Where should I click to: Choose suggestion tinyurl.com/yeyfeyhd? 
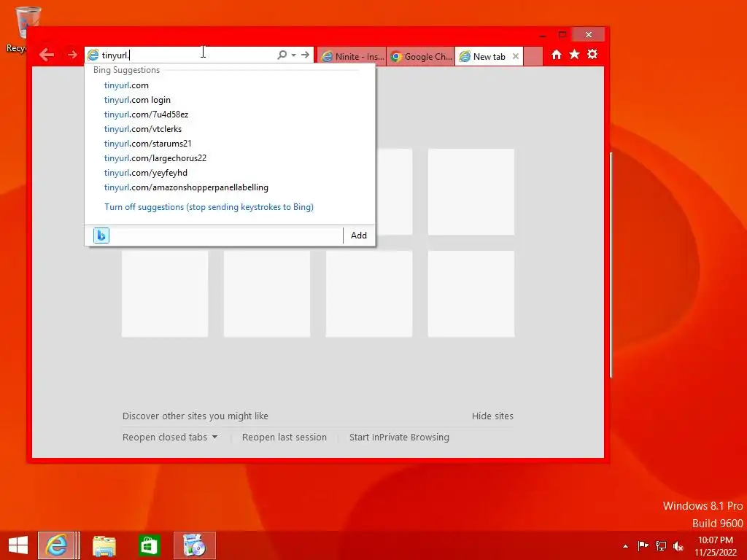coord(146,173)
